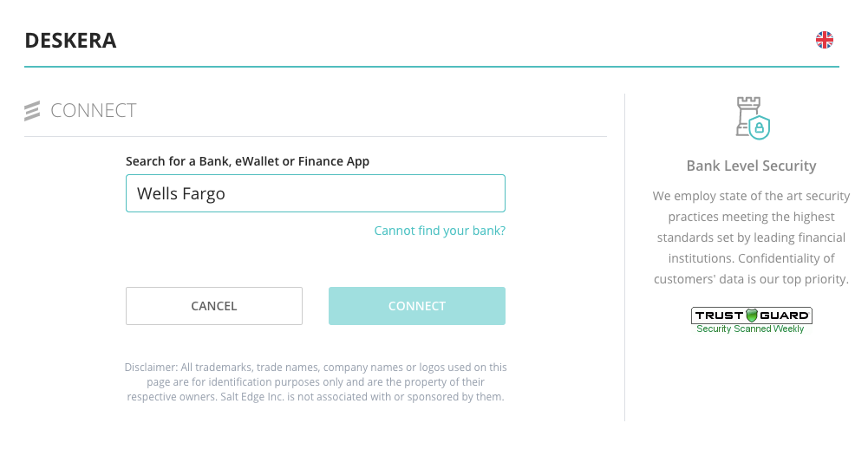Screen dimensions: 868x449
Task: Click the green shield in Trust Guard logo
Action: tap(751, 316)
